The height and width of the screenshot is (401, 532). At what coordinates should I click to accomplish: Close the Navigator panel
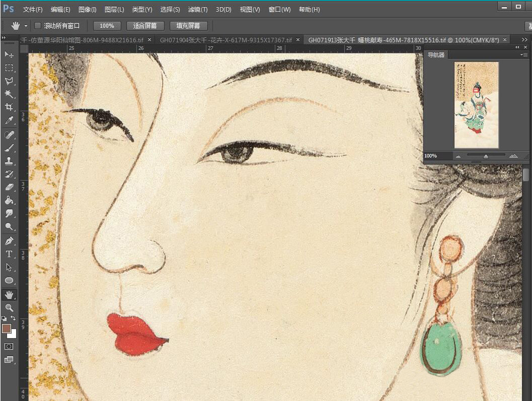click(x=525, y=47)
